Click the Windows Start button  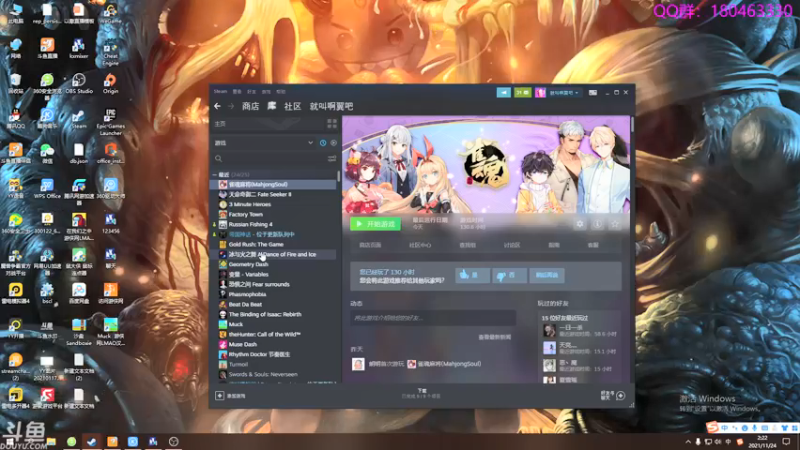coord(9,441)
